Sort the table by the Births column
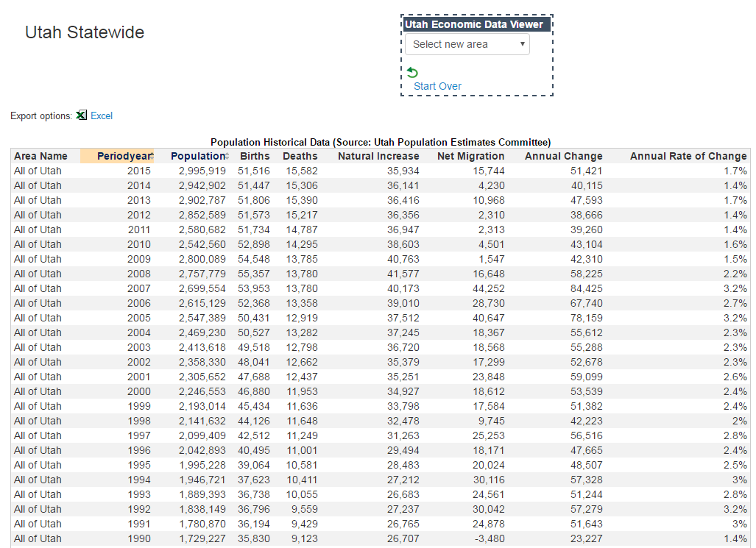Image resolution: width=756 pixels, height=548 pixels. click(255, 156)
